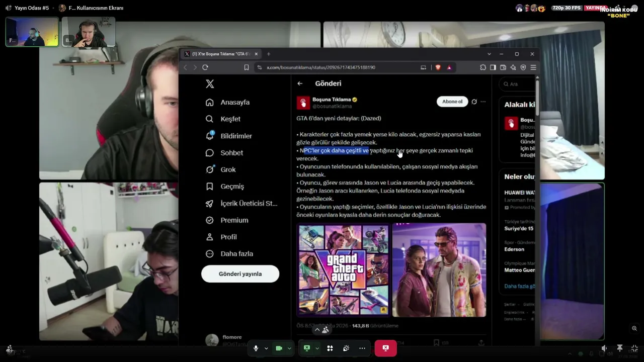The image size is (644, 362).
Task: Click the Grok icon beside Abone ol
Action: click(474, 102)
